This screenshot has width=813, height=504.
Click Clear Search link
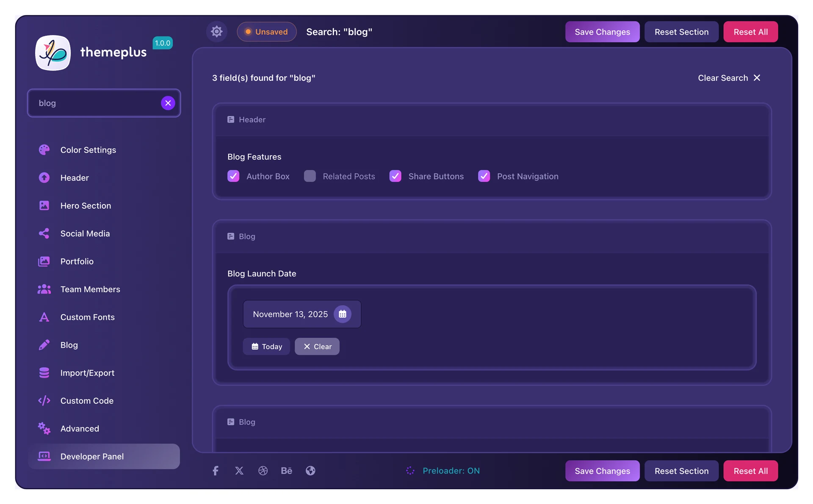click(729, 78)
